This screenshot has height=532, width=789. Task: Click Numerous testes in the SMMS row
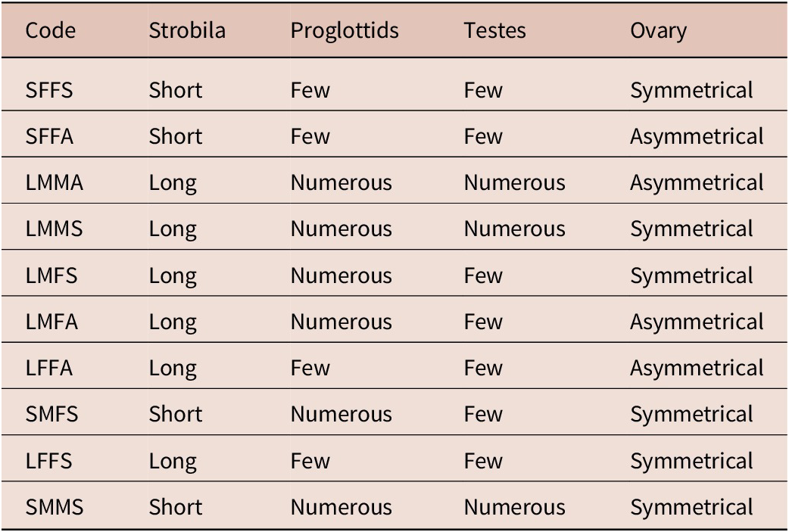tap(515, 507)
